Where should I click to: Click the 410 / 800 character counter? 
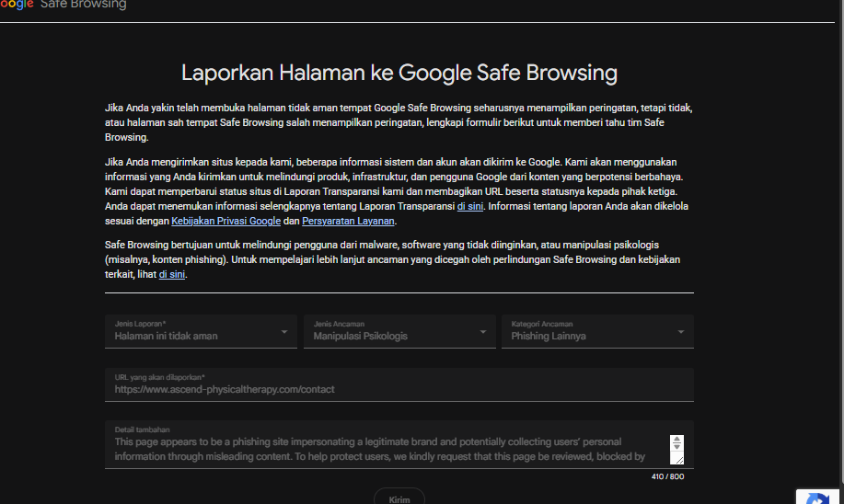coord(667,476)
